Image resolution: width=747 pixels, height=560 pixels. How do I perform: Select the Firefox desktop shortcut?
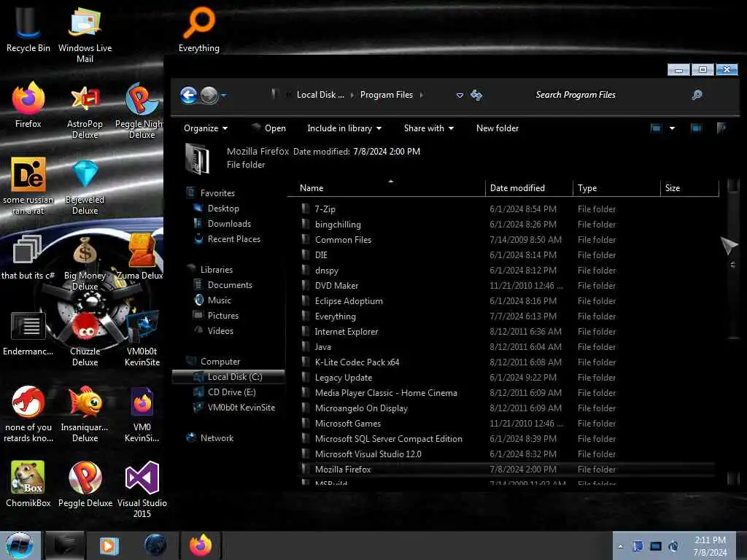click(28, 105)
